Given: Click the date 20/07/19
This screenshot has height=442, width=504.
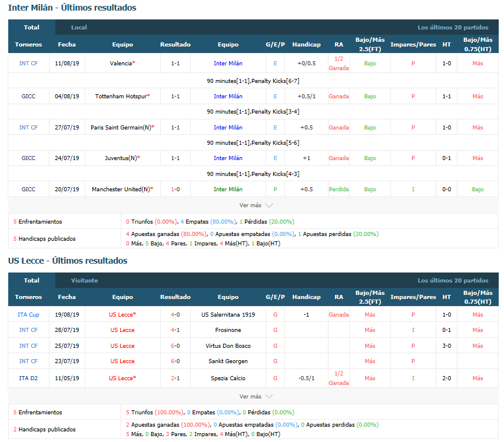Looking at the screenshot, I should pos(67,189).
